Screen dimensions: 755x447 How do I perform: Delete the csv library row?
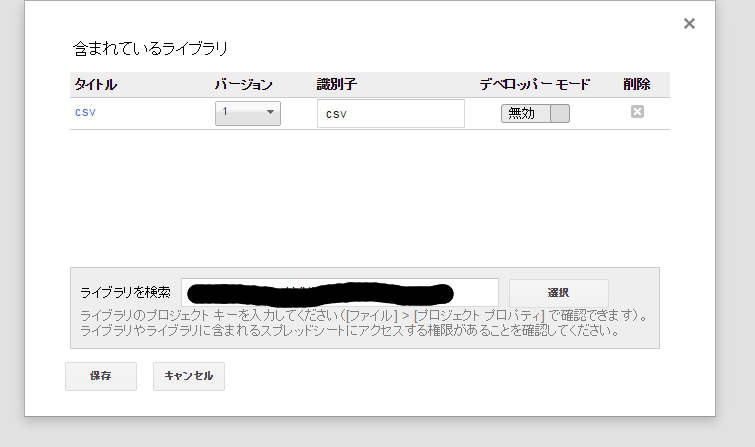tap(637, 112)
